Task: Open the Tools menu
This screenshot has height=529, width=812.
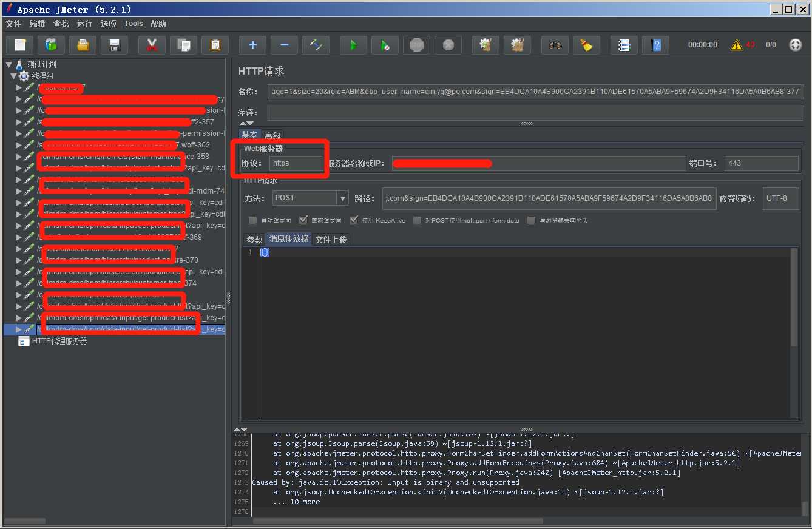Action: [134, 24]
